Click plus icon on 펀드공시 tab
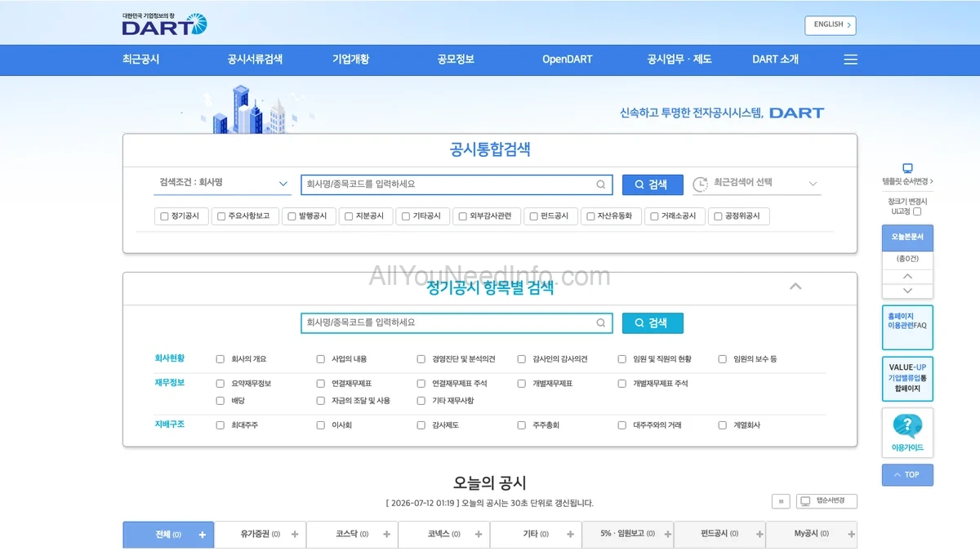 759,535
